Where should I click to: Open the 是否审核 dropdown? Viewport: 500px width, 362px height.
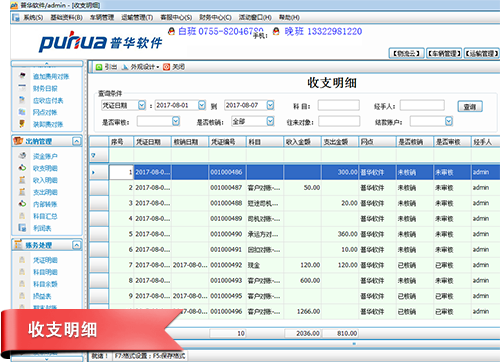(176, 121)
